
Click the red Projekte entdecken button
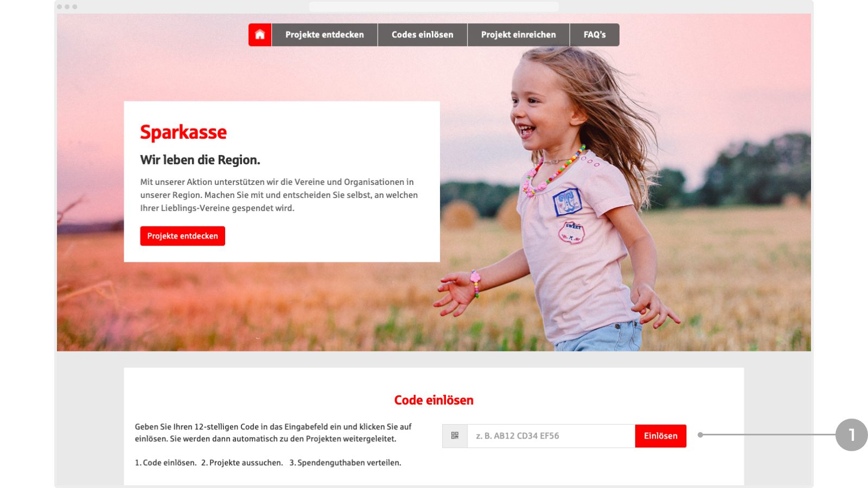click(183, 236)
